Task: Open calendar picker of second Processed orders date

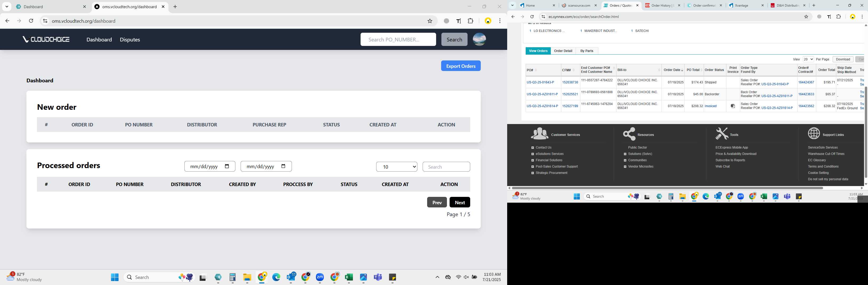Action: 283,166
